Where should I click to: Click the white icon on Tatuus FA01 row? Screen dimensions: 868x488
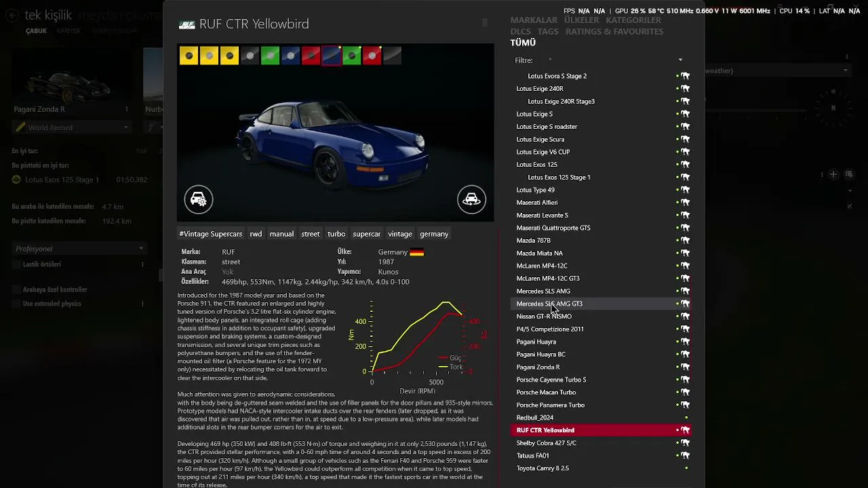686,455
